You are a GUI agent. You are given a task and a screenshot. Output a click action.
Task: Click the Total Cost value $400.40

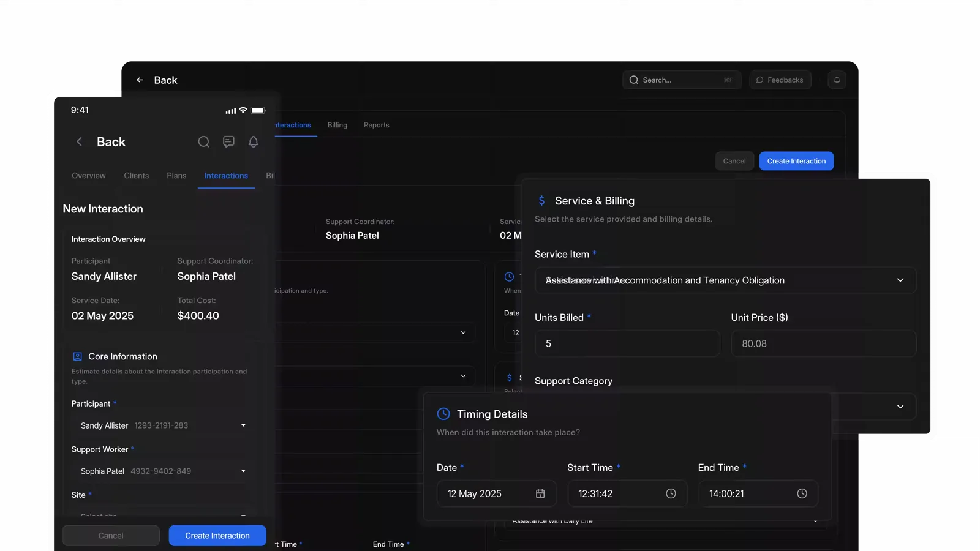click(x=198, y=316)
